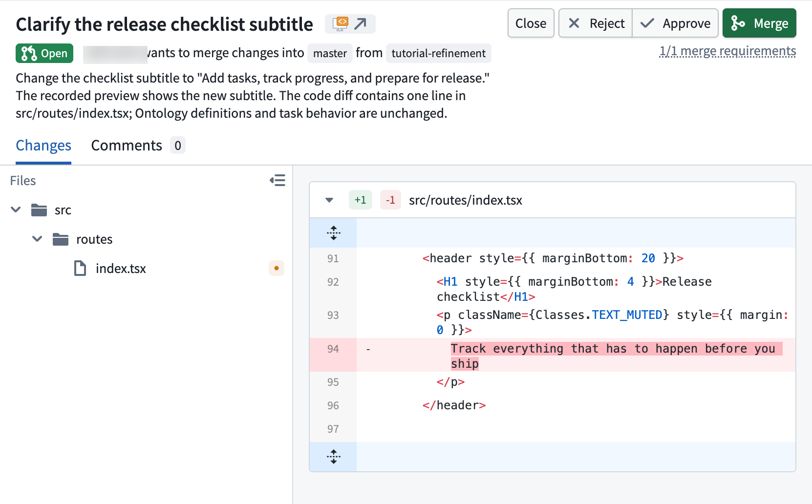Click the Files panel heading
This screenshot has height=504, width=812.
pos(23,181)
